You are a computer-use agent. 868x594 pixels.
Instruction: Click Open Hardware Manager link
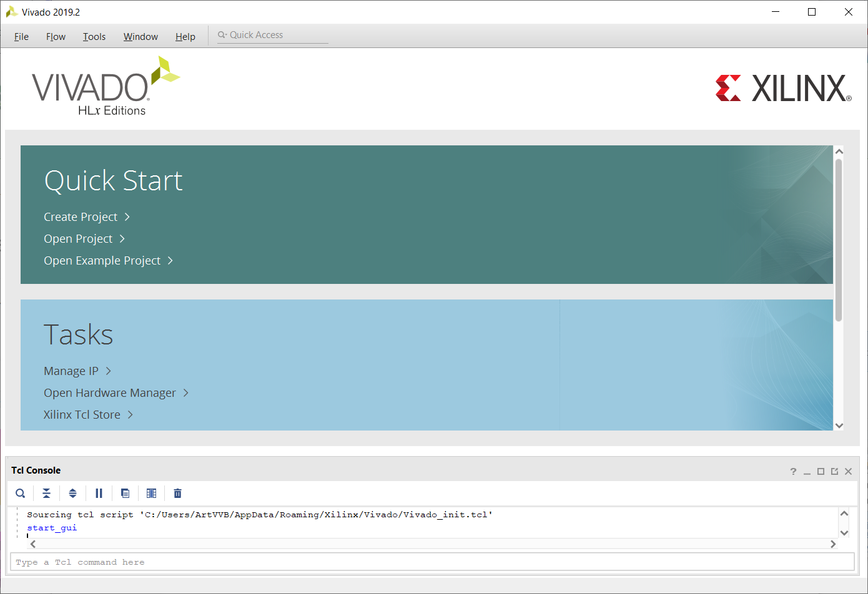click(110, 393)
